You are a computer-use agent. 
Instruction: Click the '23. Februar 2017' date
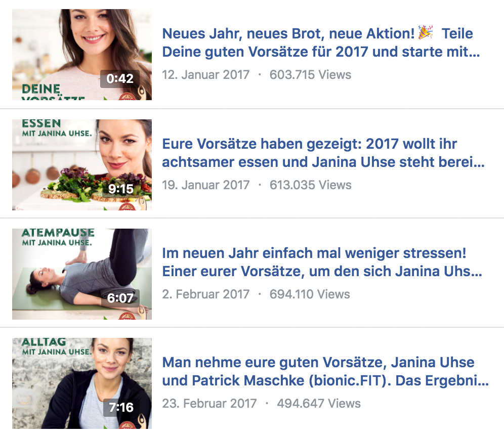tap(209, 404)
